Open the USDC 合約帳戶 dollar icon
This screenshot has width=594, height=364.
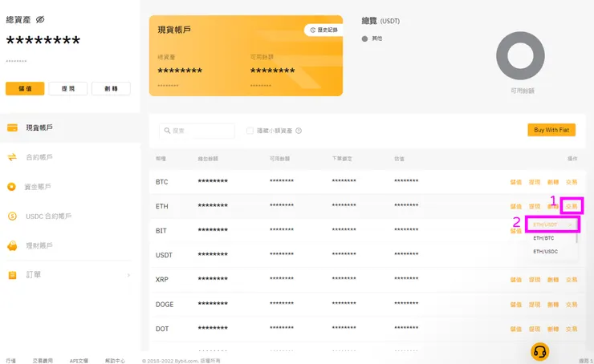(x=12, y=216)
